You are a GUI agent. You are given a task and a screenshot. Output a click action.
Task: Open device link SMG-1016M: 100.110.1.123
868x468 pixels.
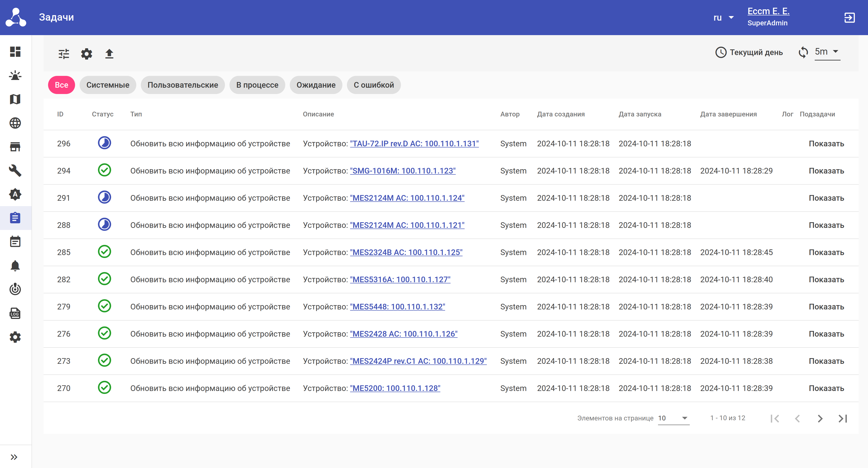point(403,171)
